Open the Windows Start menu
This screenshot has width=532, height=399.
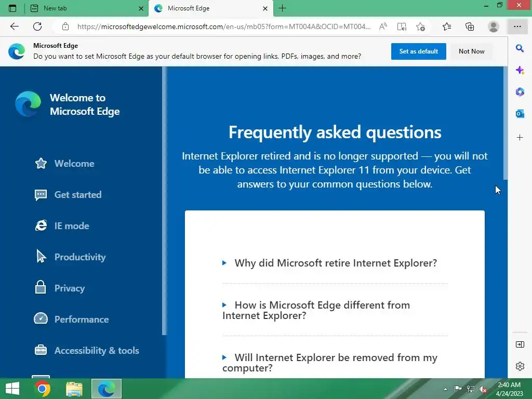pos(12,389)
